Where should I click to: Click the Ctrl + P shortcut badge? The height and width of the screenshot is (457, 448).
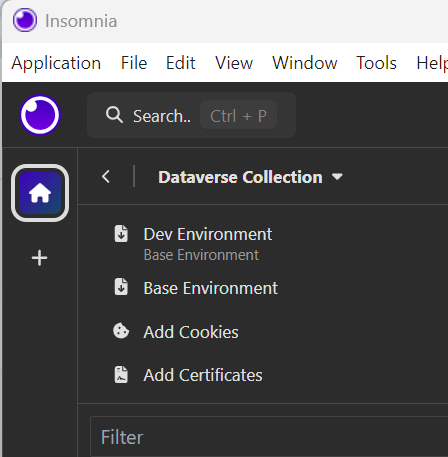coord(238,116)
